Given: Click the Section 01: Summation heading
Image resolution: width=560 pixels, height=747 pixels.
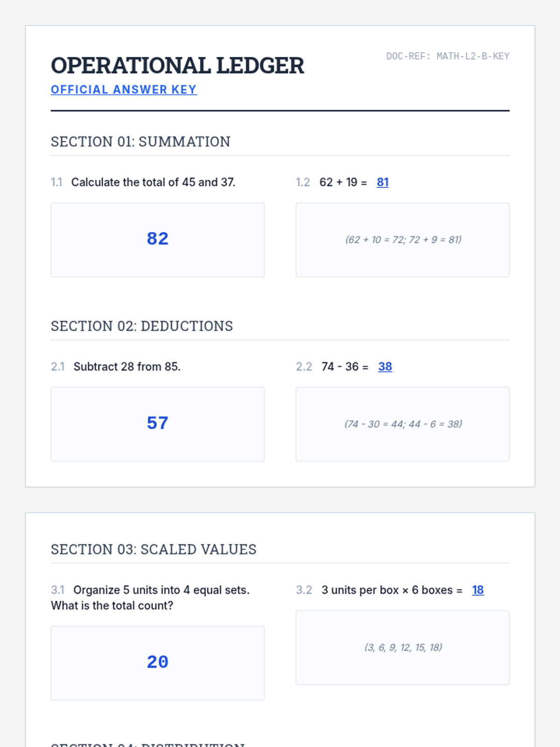Looking at the screenshot, I should coord(140,141).
